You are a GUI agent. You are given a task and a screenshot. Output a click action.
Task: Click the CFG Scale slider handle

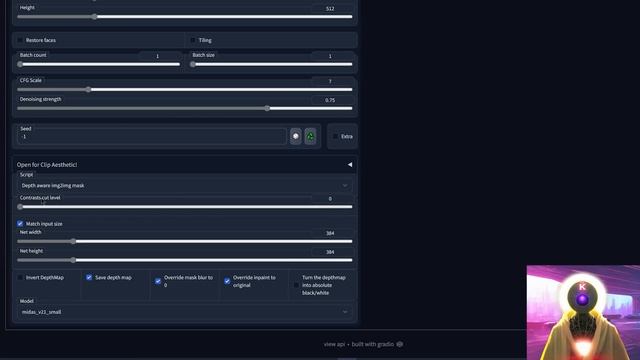pyautogui.click(x=89, y=89)
